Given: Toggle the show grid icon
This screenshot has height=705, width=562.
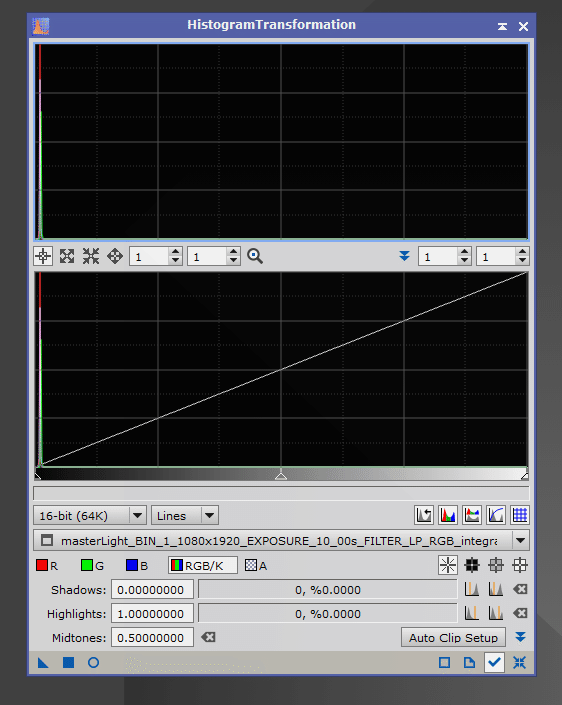Looking at the screenshot, I should coord(520,515).
